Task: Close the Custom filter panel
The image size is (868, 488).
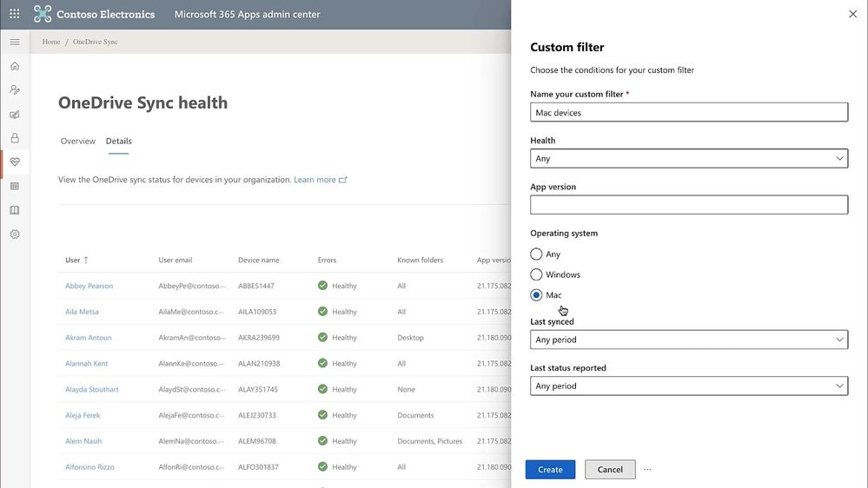Action: click(852, 14)
